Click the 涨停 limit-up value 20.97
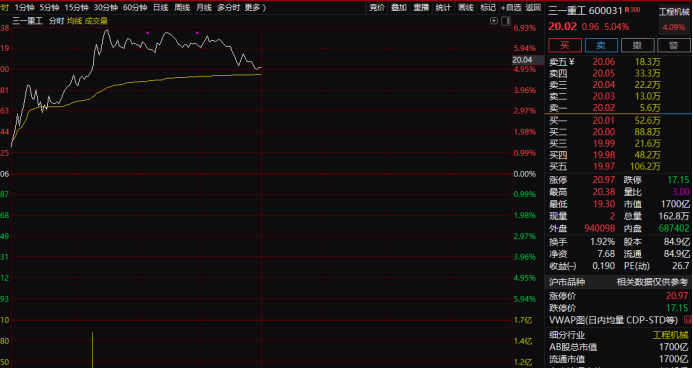This screenshot has width=693, height=368. pyautogui.click(x=604, y=180)
